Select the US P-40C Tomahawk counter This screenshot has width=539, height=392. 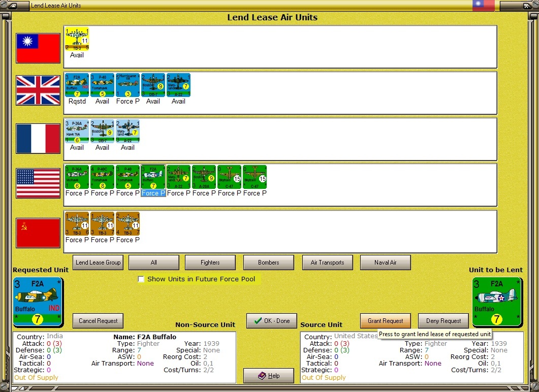click(103, 177)
